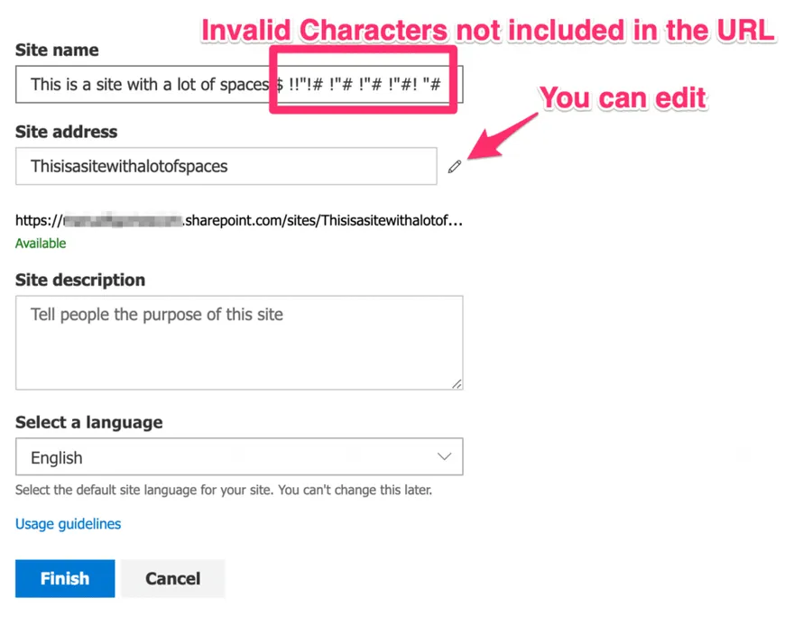Click the pencil edit icon beside Site address

[x=455, y=166]
